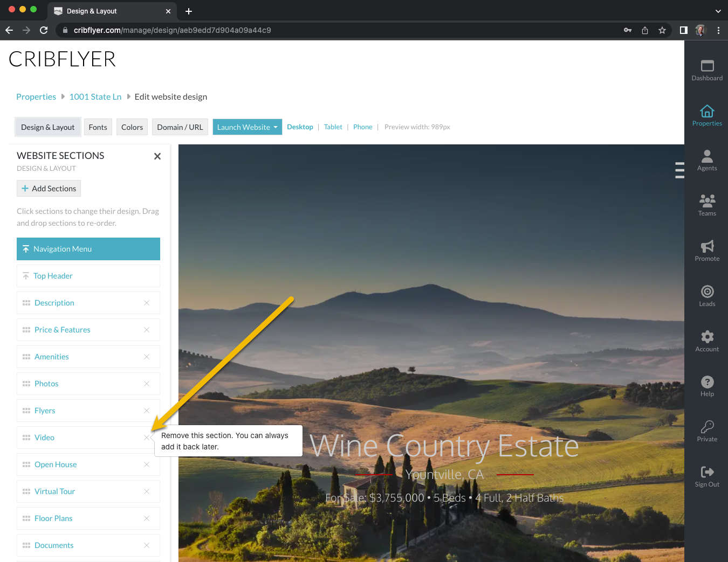Open a new browser tab

[189, 11]
